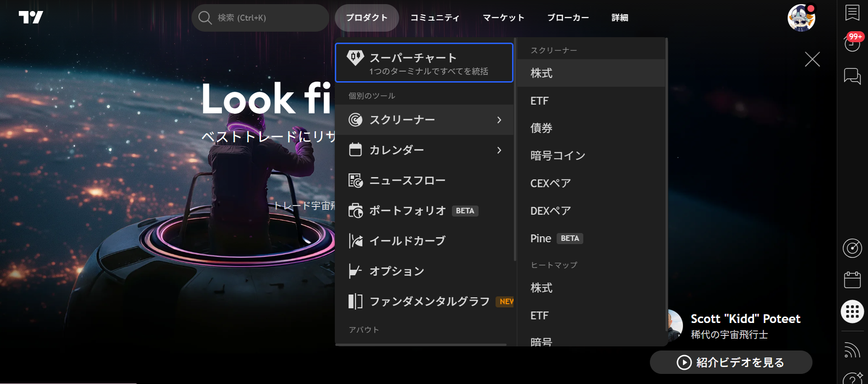Open alerts icon with 99+ badge

(x=852, y=43)
